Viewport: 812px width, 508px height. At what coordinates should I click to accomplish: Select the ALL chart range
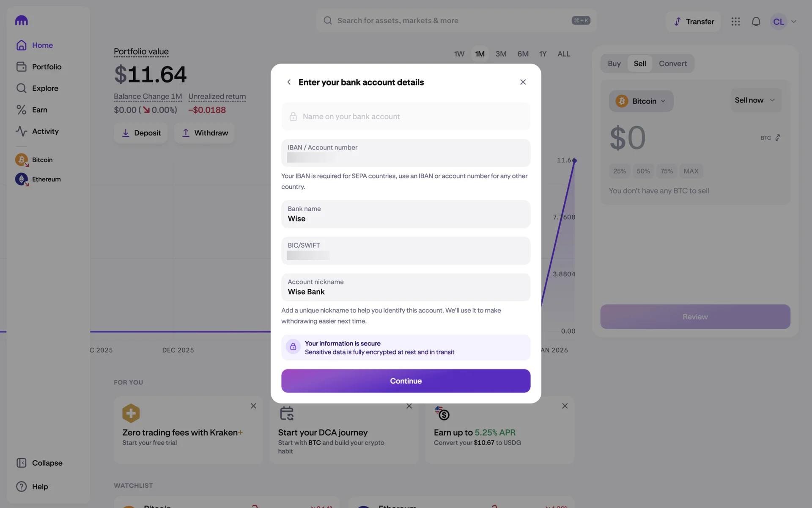[563, 54]
